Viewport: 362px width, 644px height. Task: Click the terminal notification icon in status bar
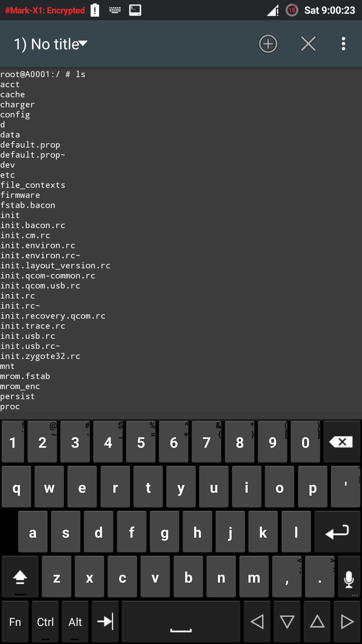click(x=135, y=10)
